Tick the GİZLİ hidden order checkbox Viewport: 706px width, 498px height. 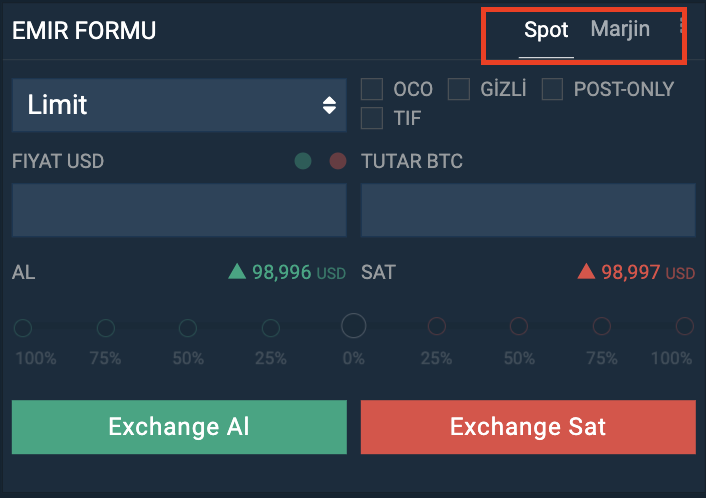(x=459, y=89)
